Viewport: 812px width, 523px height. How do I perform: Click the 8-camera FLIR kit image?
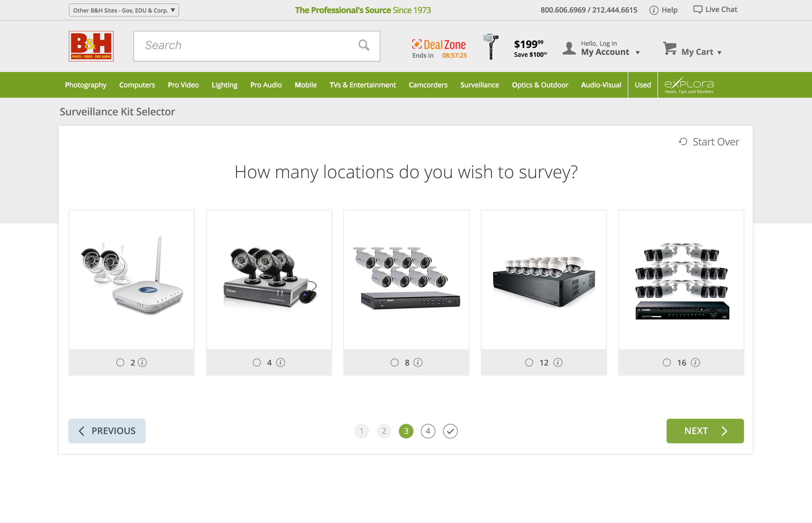point(407,278)
